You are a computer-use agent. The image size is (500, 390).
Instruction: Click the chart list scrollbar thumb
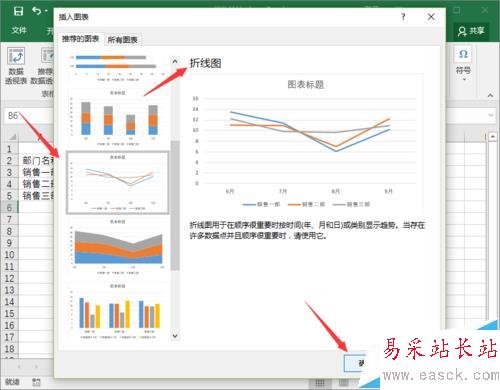click(x=175, y=205)
